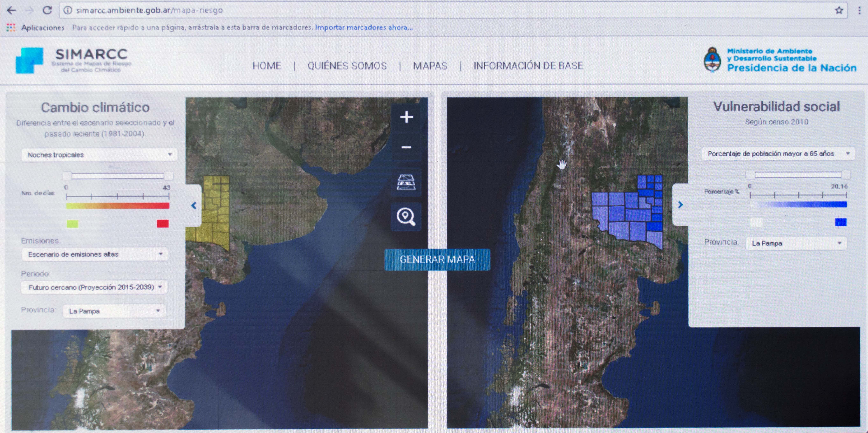
Task: Click the location search magnifier icon
Action: pos(406,217)
